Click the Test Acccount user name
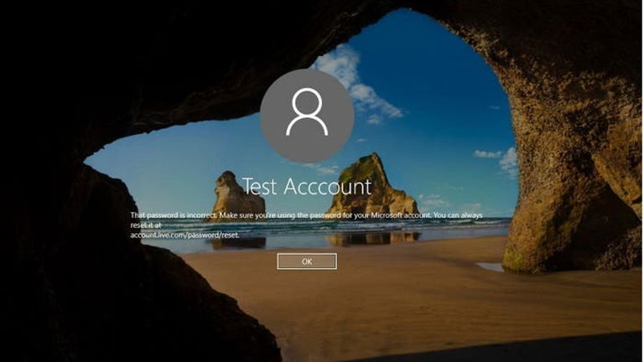This screenshot has height=362, width=644. pos(306,185)
